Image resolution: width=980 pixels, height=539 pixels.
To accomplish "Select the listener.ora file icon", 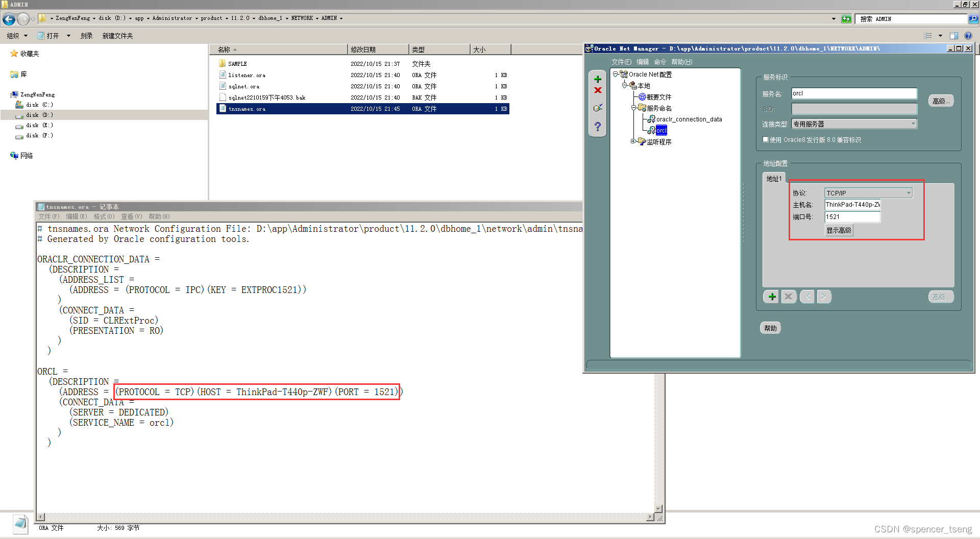I will click(x=223, y=75).
